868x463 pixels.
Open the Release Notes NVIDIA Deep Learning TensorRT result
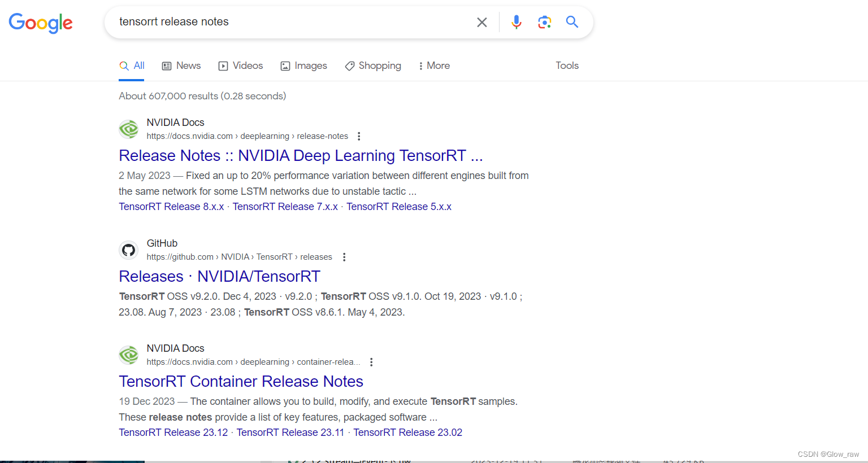[300, 155]
